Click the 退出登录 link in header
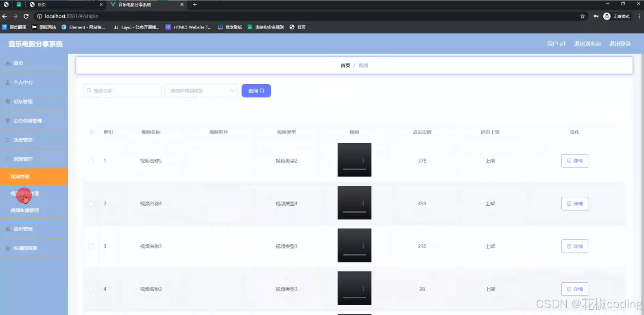Screen dimensions: 644x315 point(620,44)
